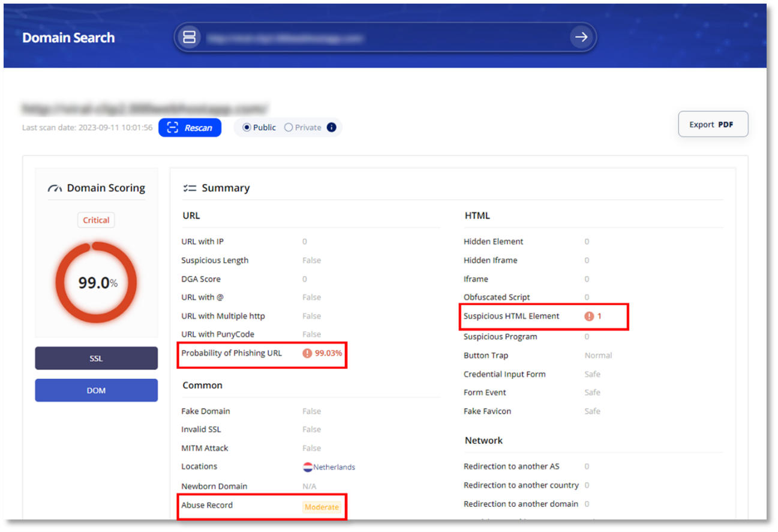
Task: Click the Common section heading
Action: [x=202, y=386]
